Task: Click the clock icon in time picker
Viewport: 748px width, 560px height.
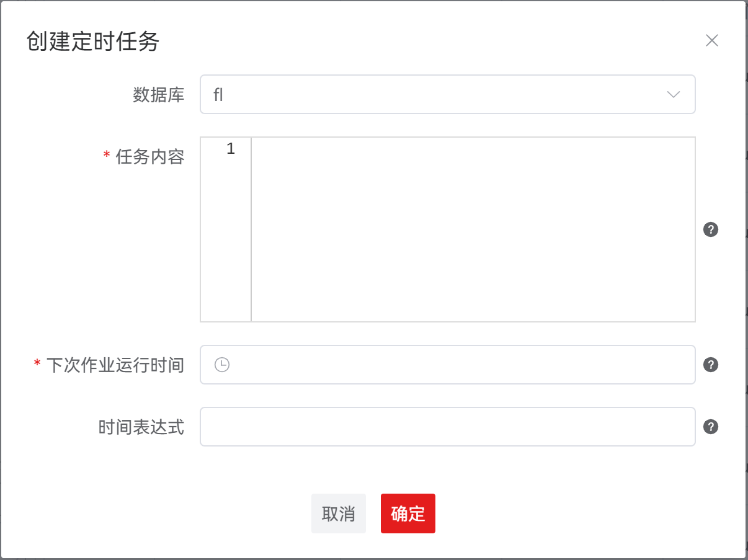Action: tap(221, 365)
